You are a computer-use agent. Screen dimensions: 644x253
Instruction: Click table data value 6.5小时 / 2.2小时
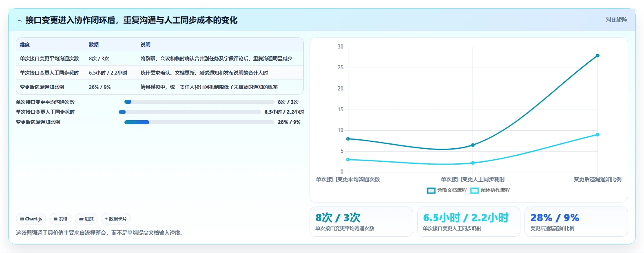108,73
